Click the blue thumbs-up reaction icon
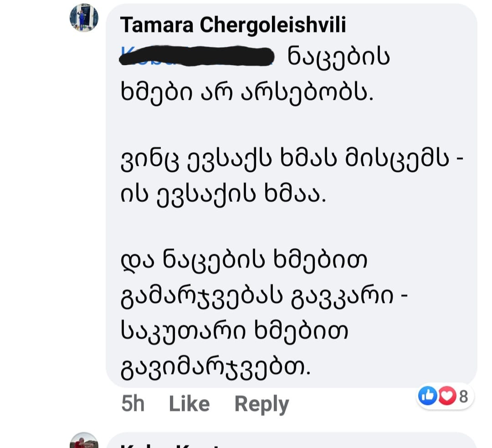This screenshot has width=492, height=448. coord(427,397)
